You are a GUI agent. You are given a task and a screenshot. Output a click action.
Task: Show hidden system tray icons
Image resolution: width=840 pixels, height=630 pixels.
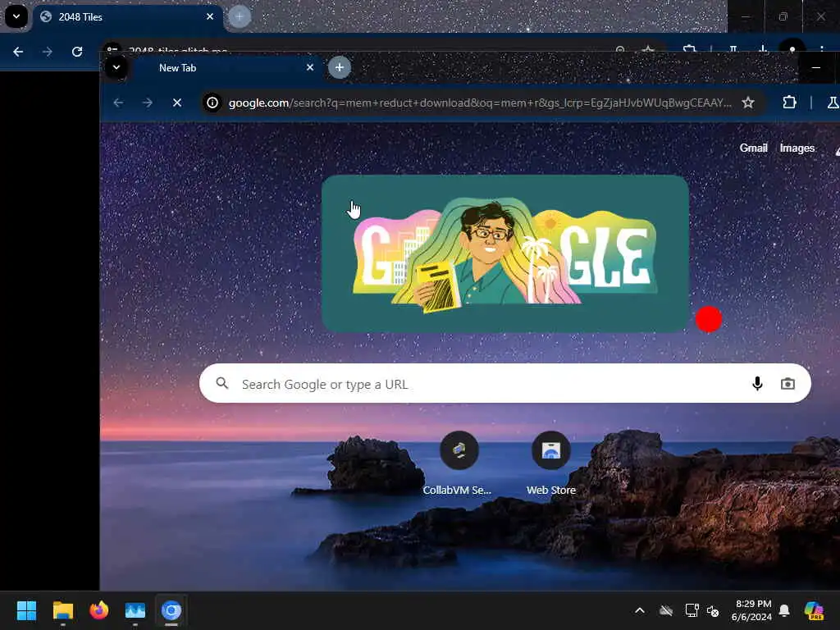(640, 610)
